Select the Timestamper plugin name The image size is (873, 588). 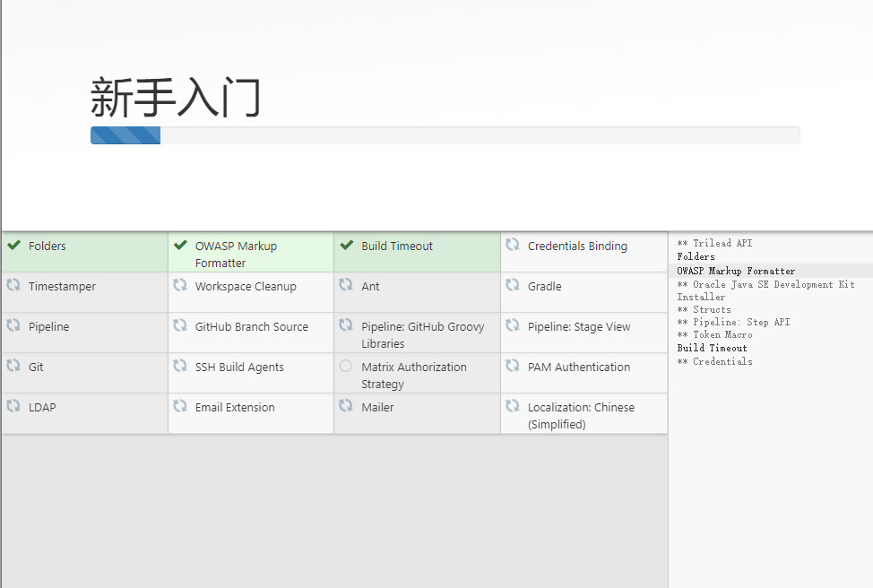(63, 286)
